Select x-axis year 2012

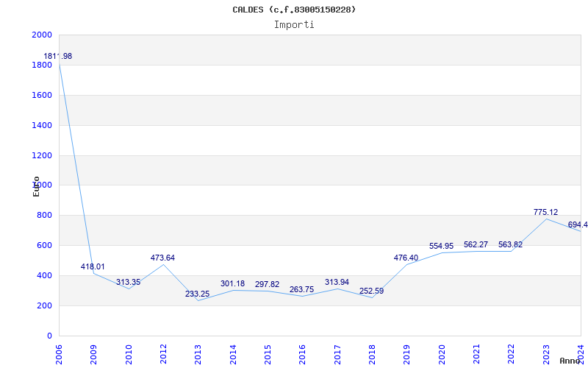click(x=163, y=355)
